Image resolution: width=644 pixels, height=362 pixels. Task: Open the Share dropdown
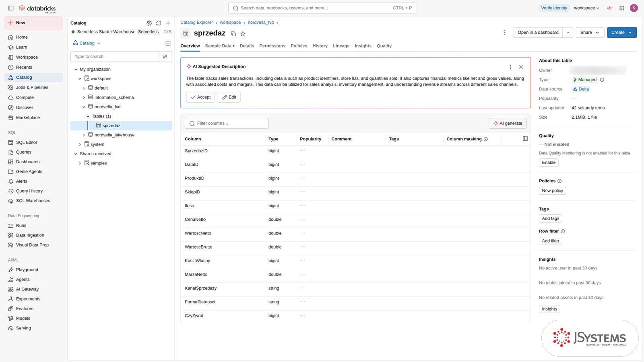pos(590,33)
